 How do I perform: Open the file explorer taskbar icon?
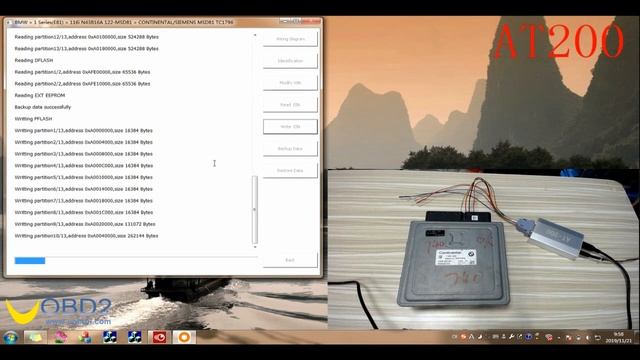36,337
